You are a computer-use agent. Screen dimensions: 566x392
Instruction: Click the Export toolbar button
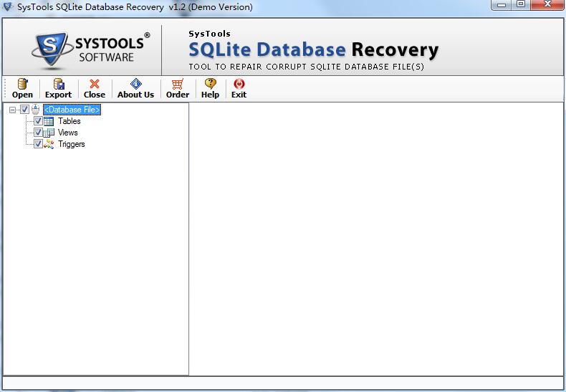click(x=58, y=88)
